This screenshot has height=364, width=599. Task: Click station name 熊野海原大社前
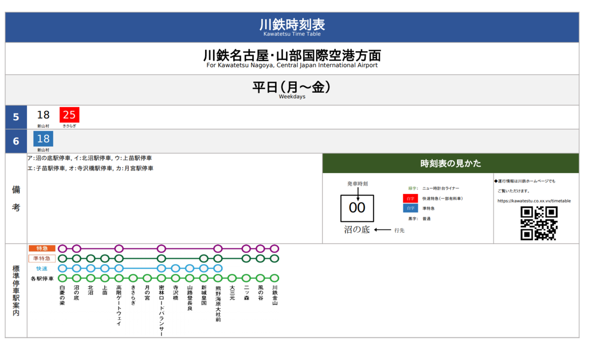218,303
